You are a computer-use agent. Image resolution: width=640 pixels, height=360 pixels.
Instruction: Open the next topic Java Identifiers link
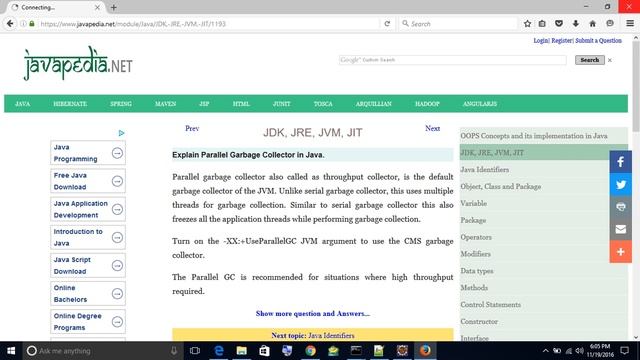coord(331,336)
